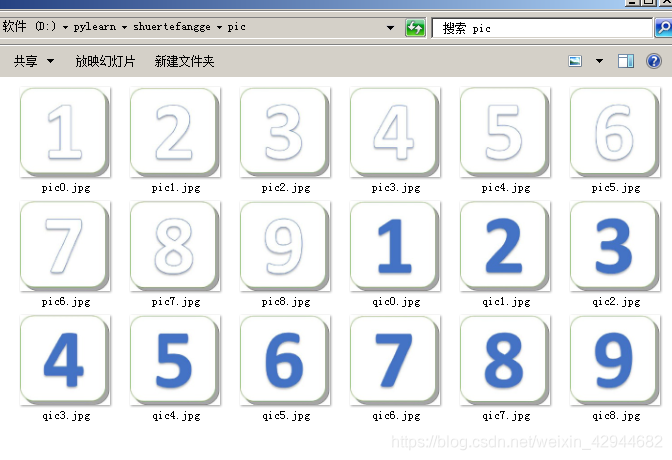The height and width of the screenshot is (460, 672).
Task: Go to shuertefangge in address bar
Action: [171, 27]
